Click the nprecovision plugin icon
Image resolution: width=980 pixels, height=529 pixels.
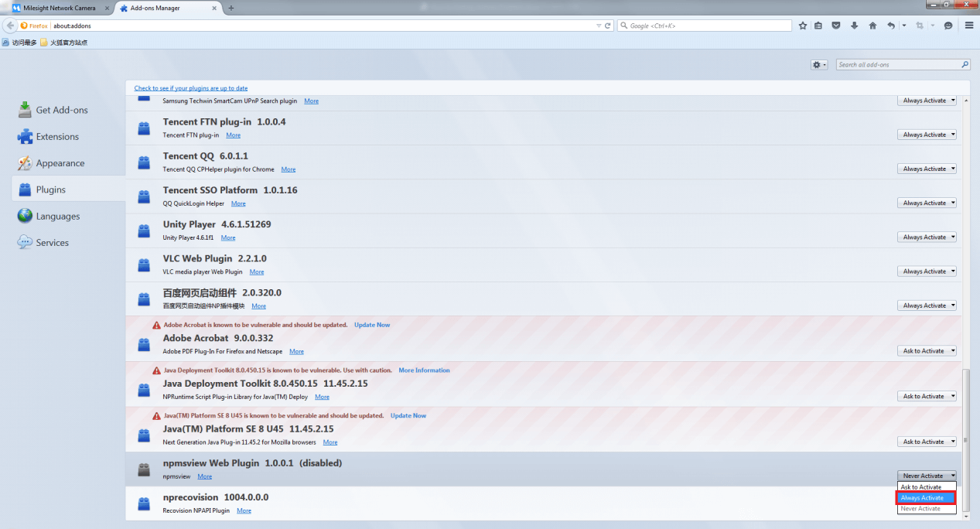pyautogui.click(x=144, y=503)
